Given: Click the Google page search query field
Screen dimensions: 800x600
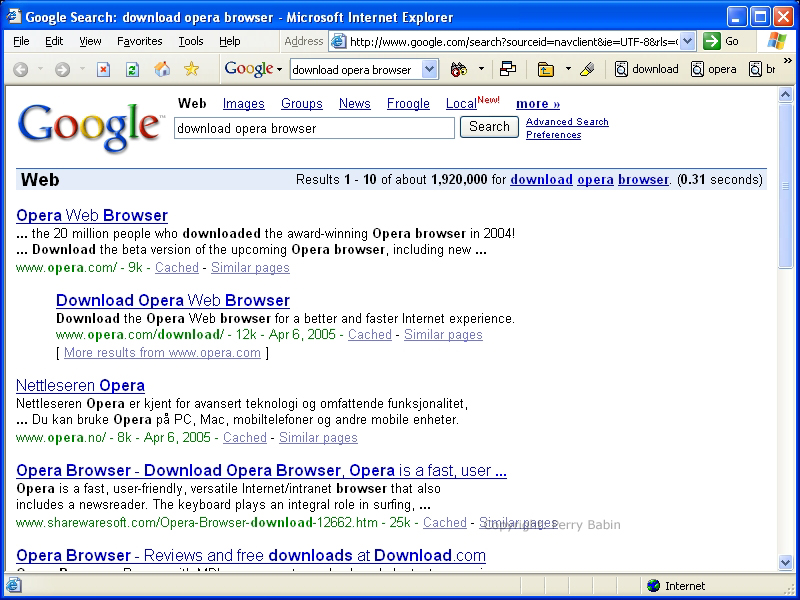Looking at the screenshot, I should click(314, 128).
